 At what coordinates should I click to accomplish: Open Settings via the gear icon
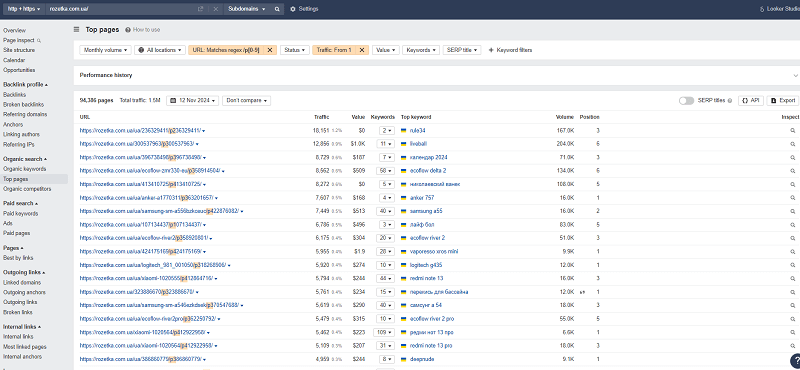293,9
